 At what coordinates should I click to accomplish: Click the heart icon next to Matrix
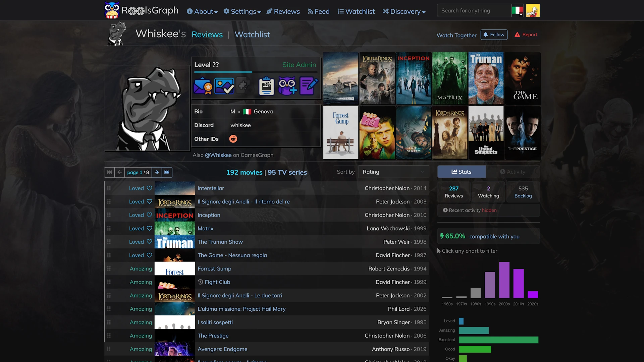click(149, 229)
